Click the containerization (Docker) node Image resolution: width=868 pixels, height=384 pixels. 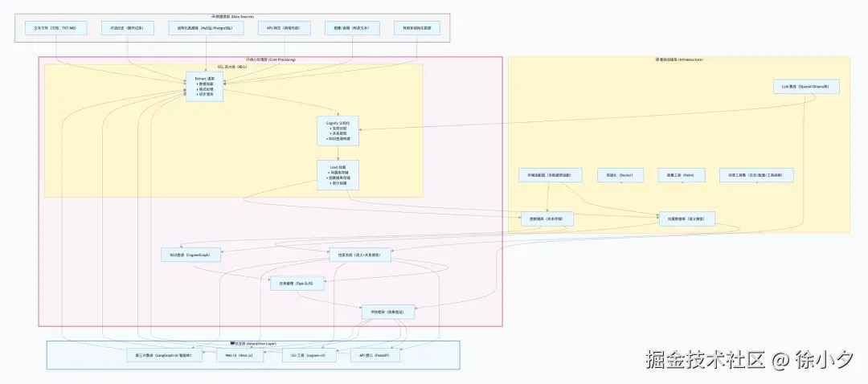tap(620, 175)
